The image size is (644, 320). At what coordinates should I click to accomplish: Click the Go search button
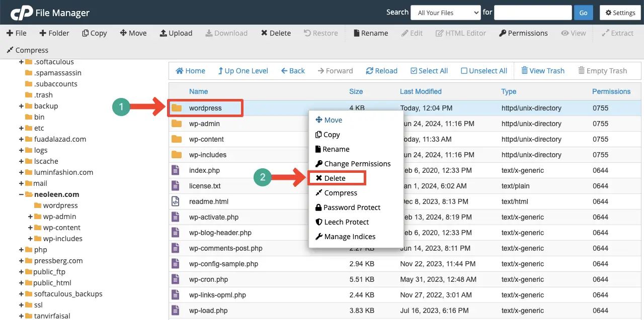pyautogui.click(x=583, y=13)
